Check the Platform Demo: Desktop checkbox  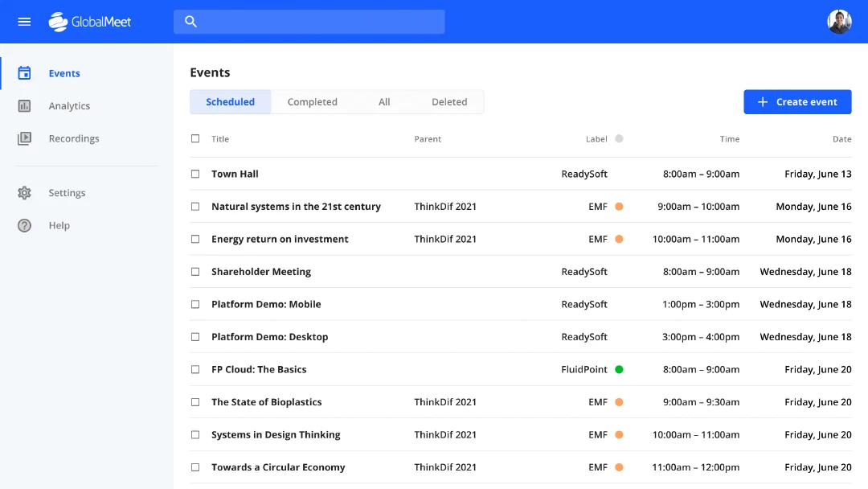pos(195,337)
